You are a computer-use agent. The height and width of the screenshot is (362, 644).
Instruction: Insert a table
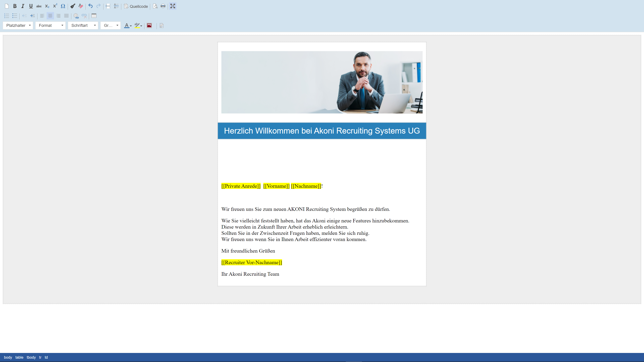coord(94,16)
